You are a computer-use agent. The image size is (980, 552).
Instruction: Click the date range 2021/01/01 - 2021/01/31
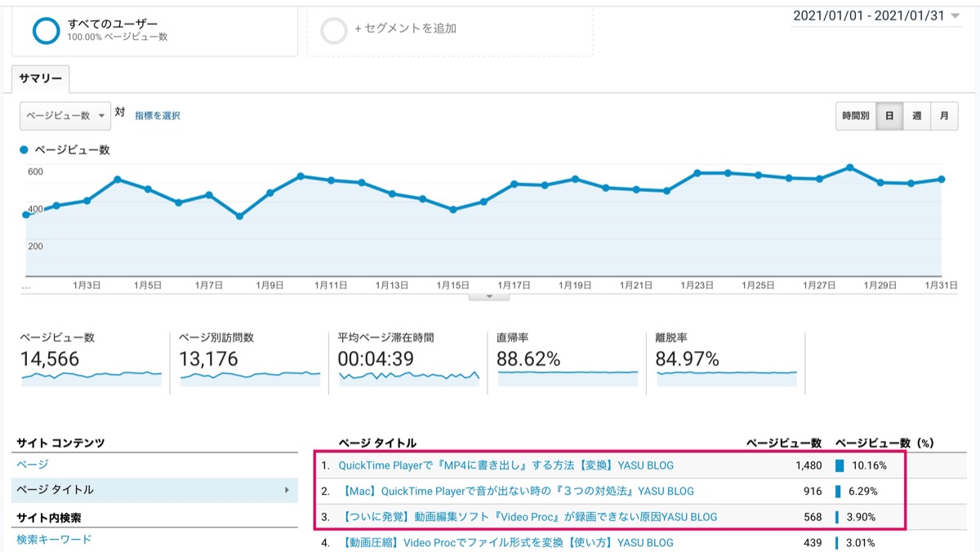pyautogui.click(x=869, y=16)
